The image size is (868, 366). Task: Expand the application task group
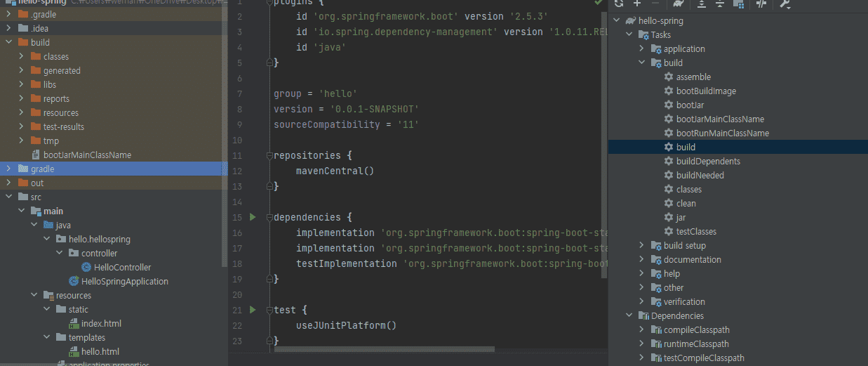642,49
